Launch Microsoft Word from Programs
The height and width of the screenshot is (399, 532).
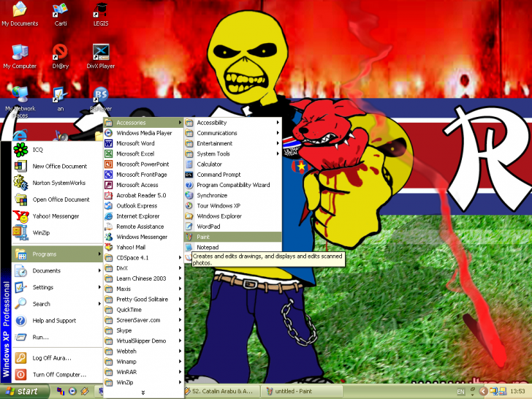(143, 143)
